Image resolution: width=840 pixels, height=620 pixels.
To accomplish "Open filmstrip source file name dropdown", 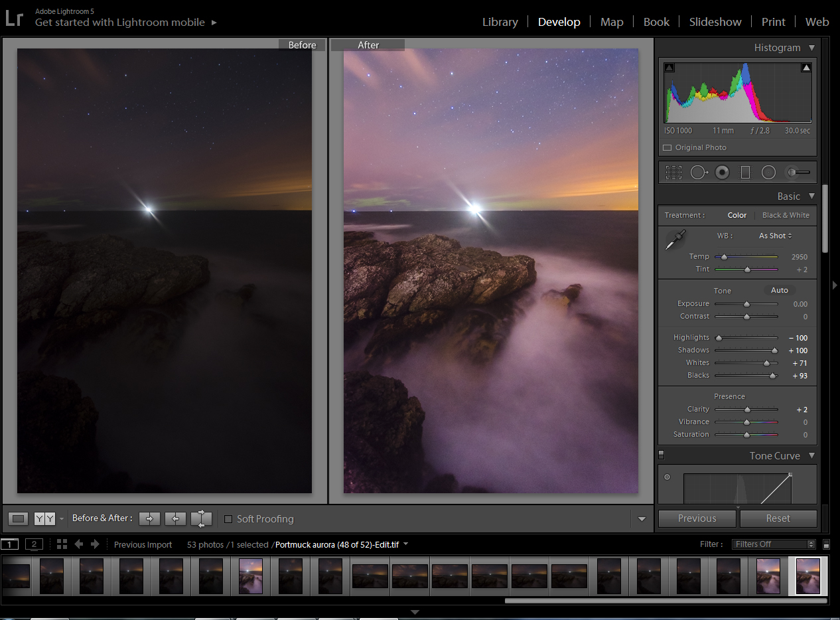I will tap(405, 544).
